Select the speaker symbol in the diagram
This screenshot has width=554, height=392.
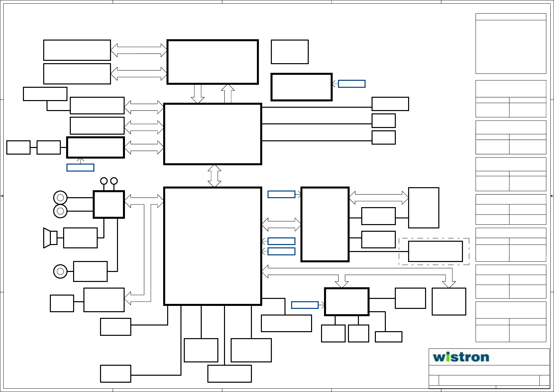coord(50,238)
